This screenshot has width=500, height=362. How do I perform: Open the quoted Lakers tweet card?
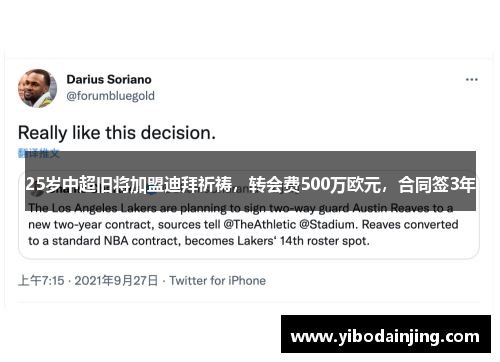(x=249, y=215)
